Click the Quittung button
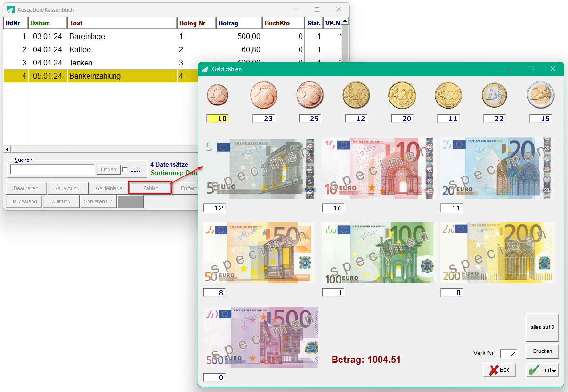Viewport: 568px width, 392px height. point(61,201)
